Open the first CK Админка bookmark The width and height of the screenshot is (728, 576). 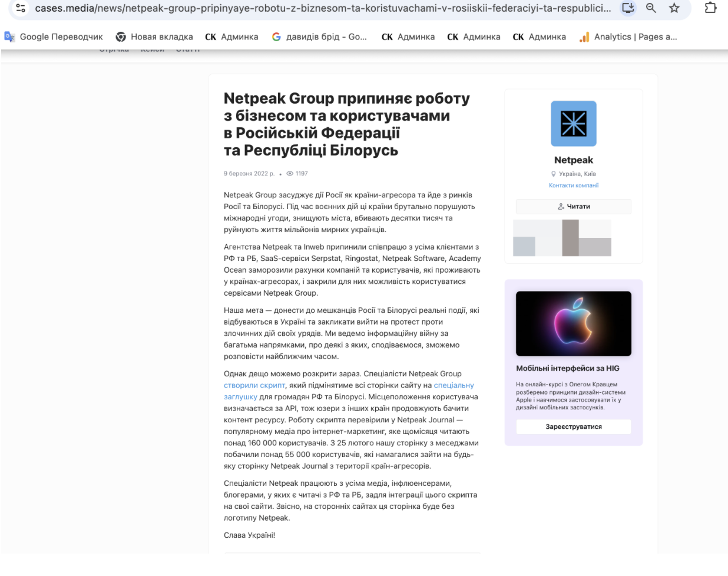pyautogui.click(x=231, y=37)
